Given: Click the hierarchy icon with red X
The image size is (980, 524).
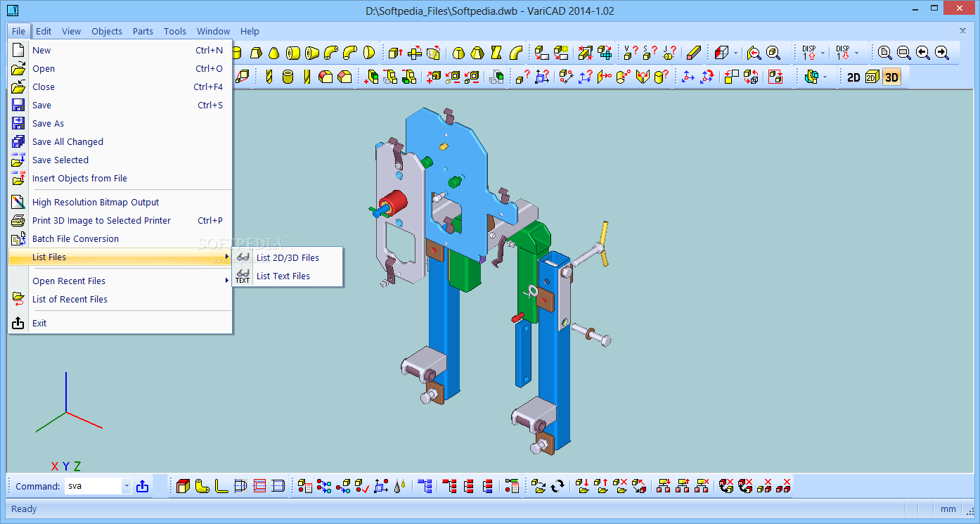Looking at the screenshot, I should point(702,486).
